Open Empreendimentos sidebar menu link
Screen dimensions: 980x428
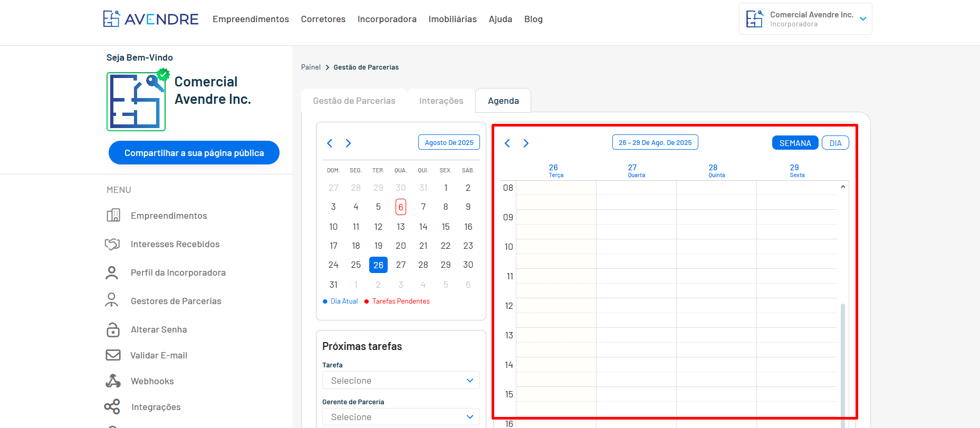169,216
